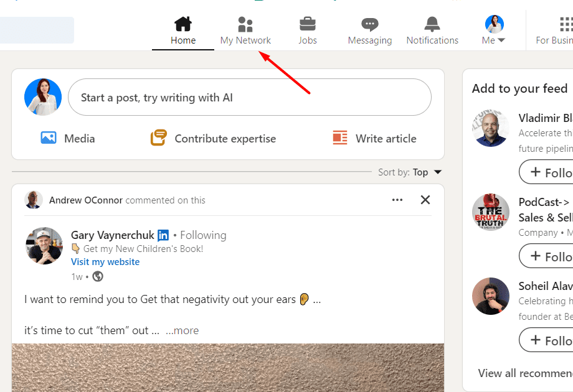Open Gary Vaynerchuk's Visit my website link
The height and width of the screenshot is (392, 573).
click(x=105, y=261)
